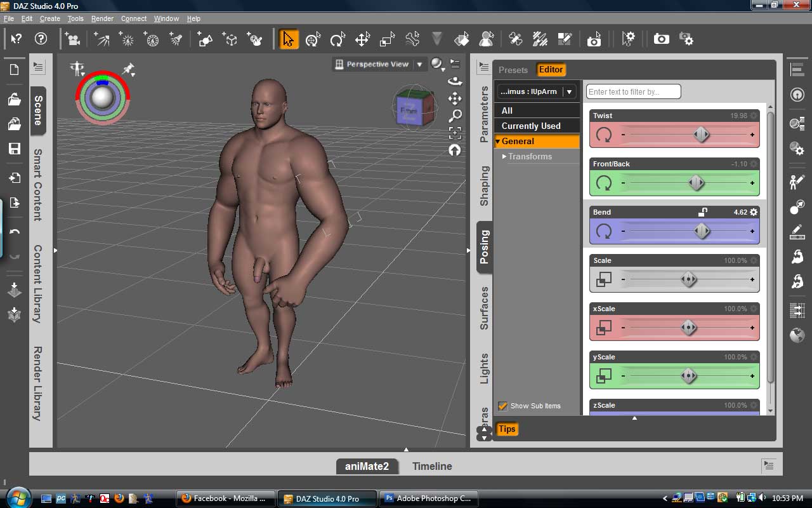Select the Rotate tool in toolbar
Viewport: 812px width, 508px height.
coord(337,39)
